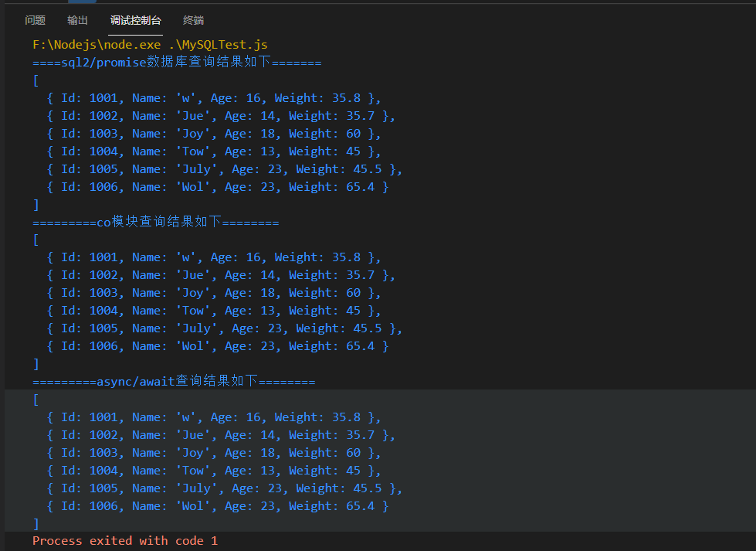The image size is (756, 551).
Task: Click the Weight 60 value of Joy's record
Action: pos(352,133)
